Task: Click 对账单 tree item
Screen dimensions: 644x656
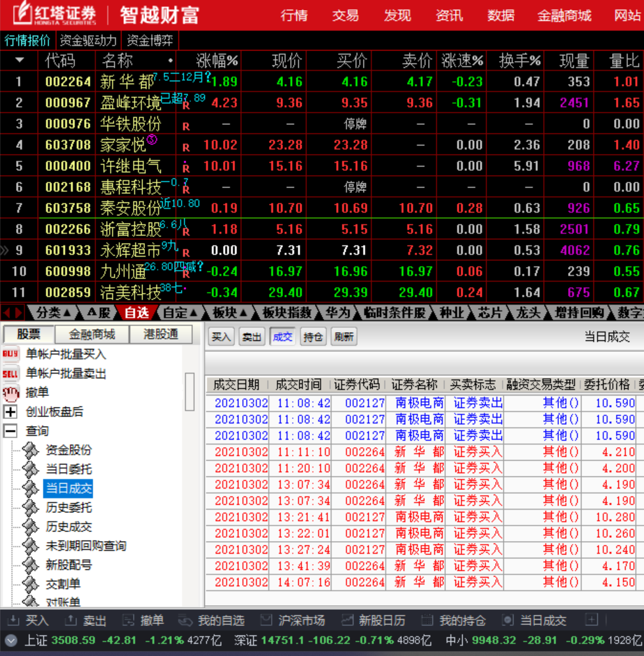Action: pyautogui.click(x=63, y=602)
